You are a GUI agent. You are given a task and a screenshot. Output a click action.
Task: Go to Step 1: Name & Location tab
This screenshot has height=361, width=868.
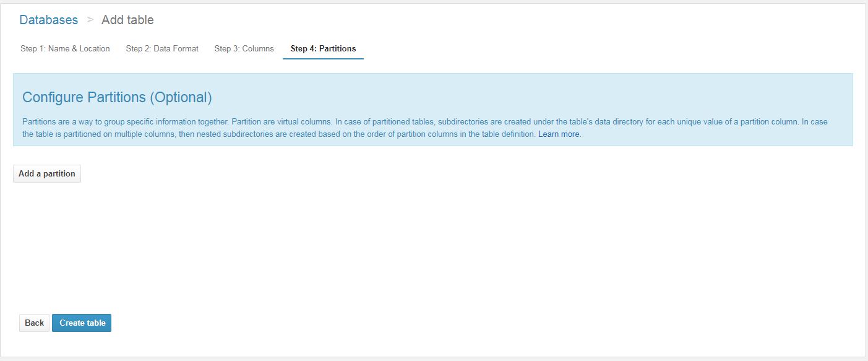(65, 48)
